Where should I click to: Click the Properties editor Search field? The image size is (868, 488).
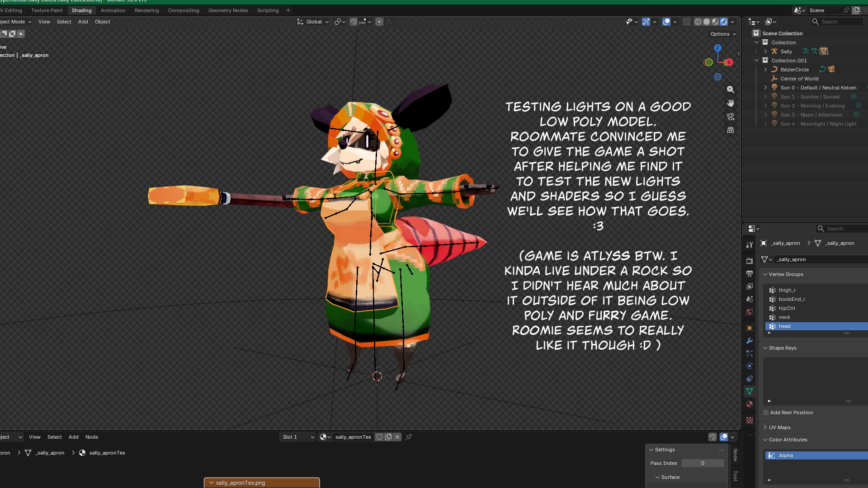pos(842,229)
